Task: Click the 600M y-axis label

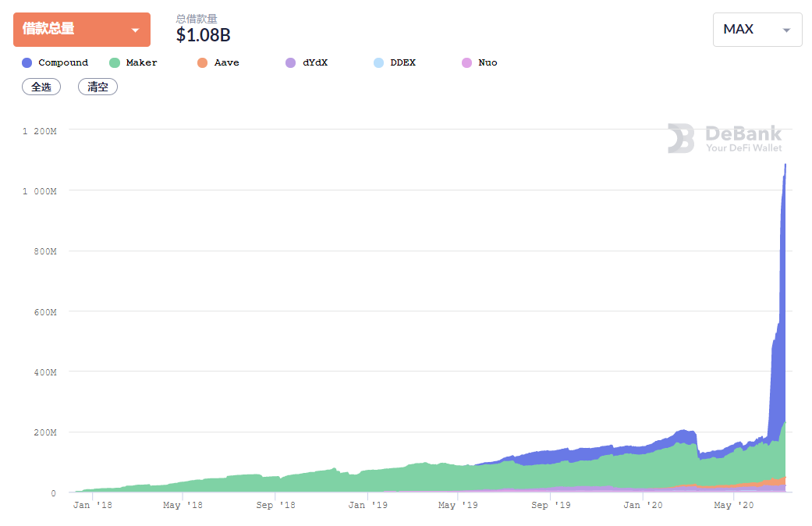Action: (x=45, y=312)
